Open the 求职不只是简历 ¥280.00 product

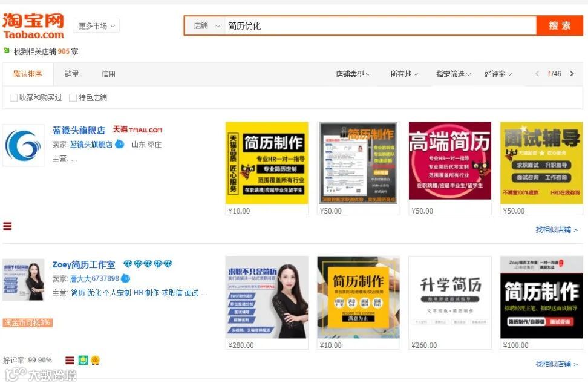pos(267,297)
